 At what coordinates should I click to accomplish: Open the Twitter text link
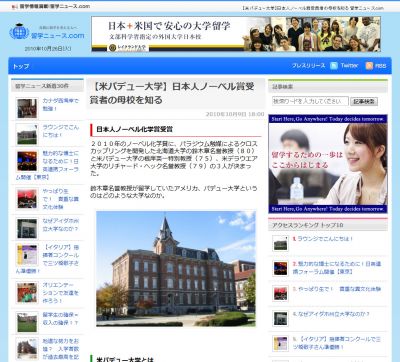tap(349, 66)
